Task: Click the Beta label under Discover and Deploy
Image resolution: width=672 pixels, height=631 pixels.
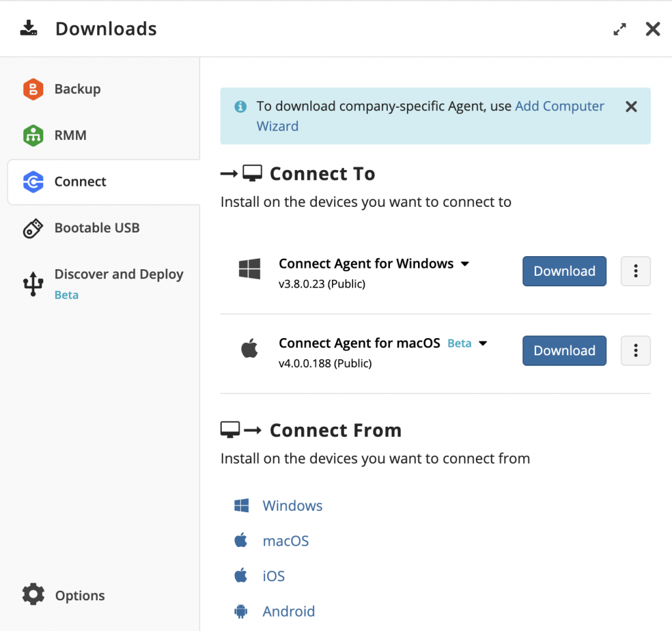Action: click(x=66, y=295)
